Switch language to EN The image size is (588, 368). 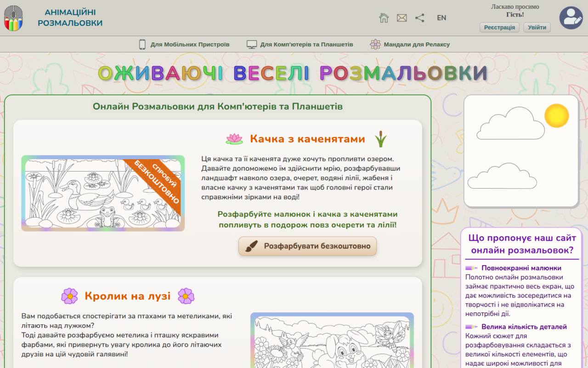(x=441, y=18)
